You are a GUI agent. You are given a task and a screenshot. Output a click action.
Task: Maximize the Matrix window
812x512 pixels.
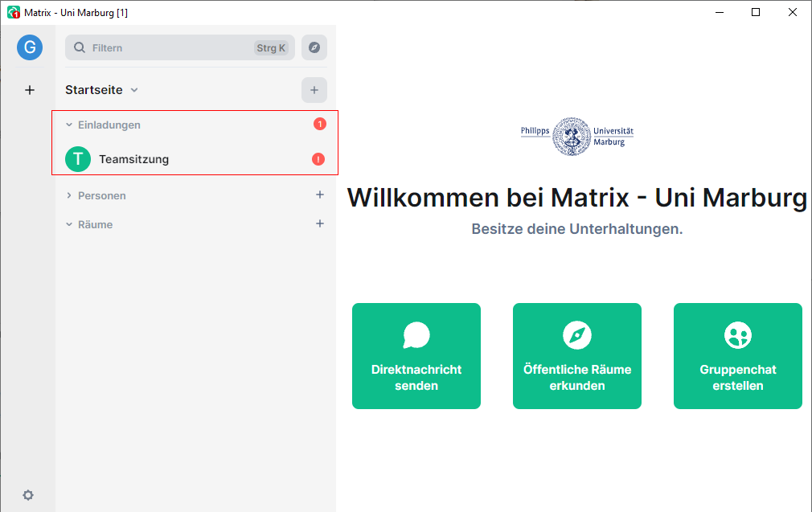point(756,12)
